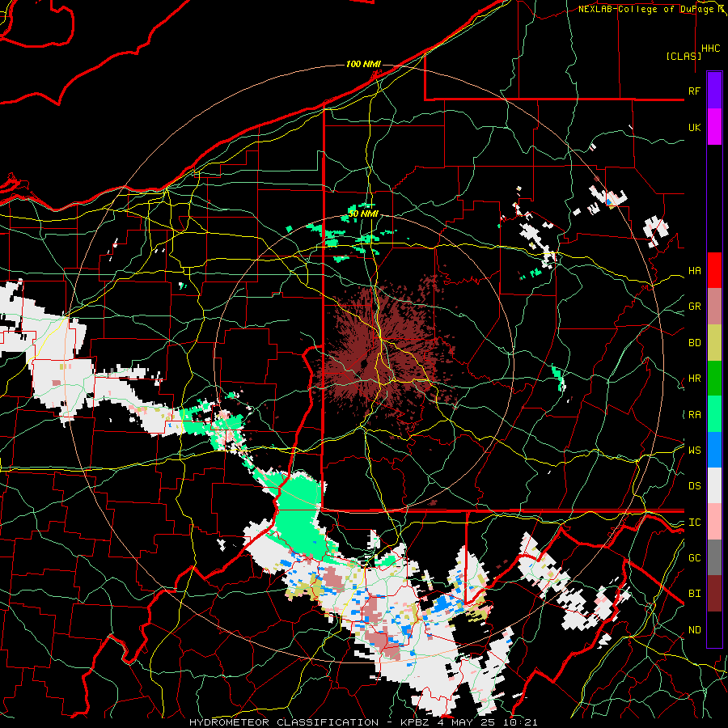Click the HHC product code label
Screen dimensions: 728x728
click(710, 49)
